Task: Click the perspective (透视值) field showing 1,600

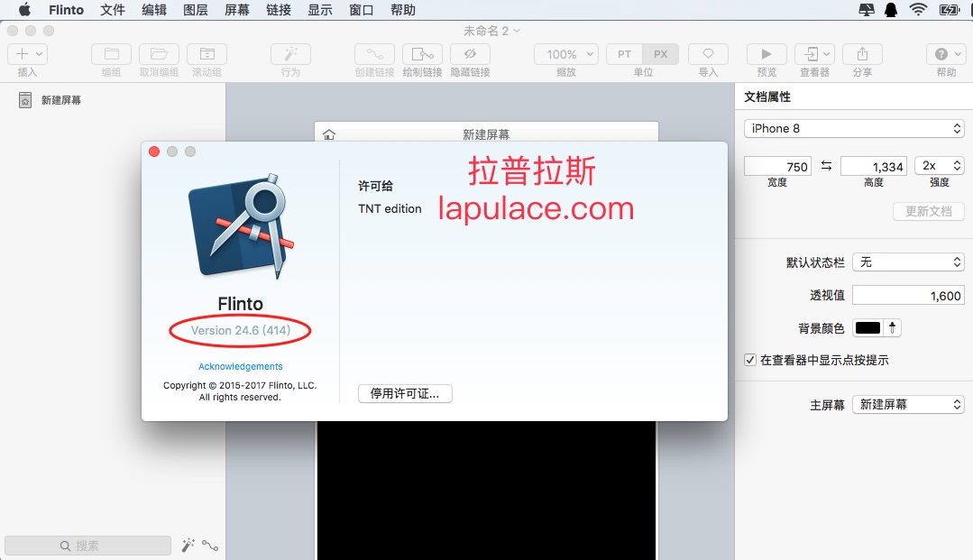Action: (908, 296)
